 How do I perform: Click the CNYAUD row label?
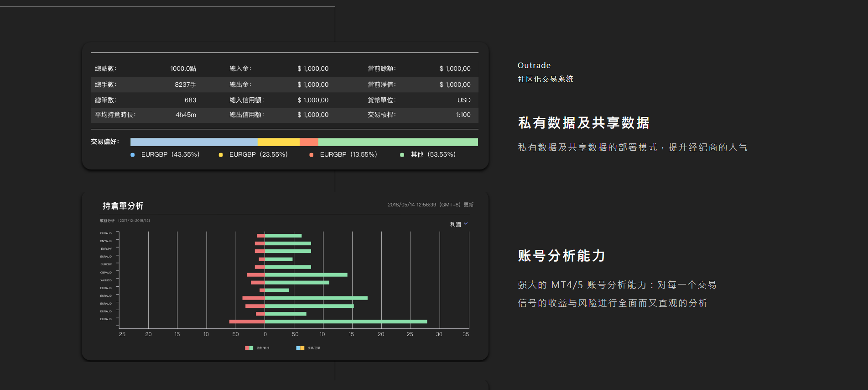[x=106, y=241]
